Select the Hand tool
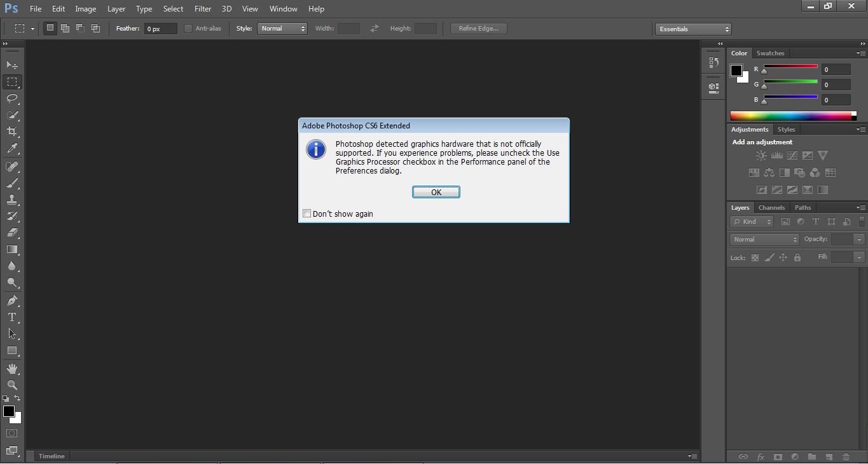This screenshot has height=464, width=868. tap(12, 369)
